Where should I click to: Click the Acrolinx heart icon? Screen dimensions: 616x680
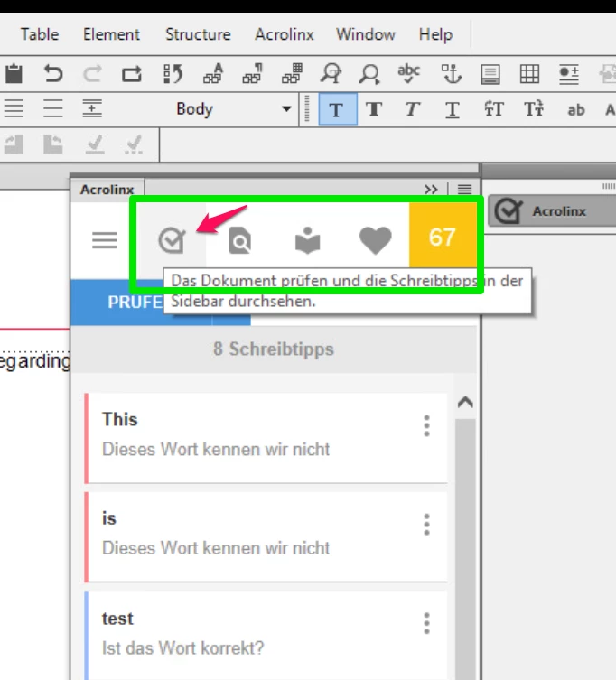[375, 240]
